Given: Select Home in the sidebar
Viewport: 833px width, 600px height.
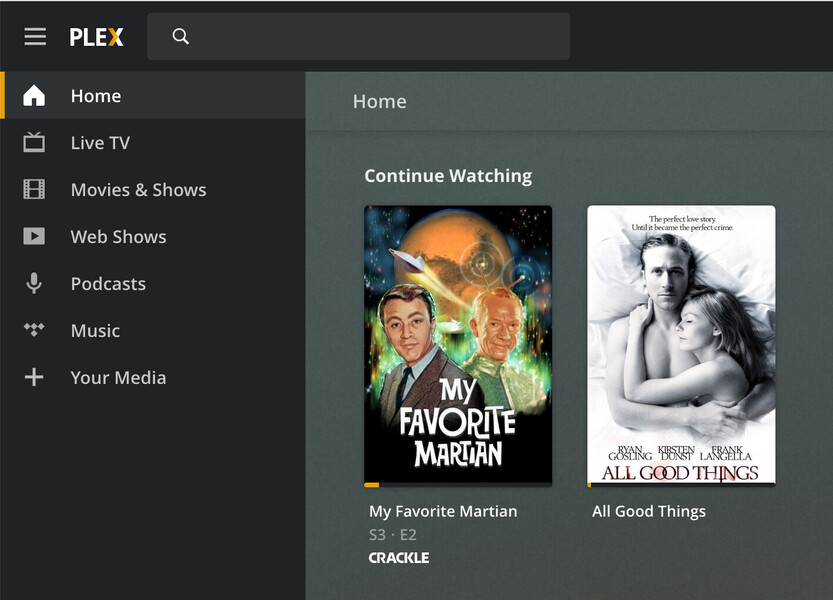Looking at the screenshot, I should [x=153, y=96].
